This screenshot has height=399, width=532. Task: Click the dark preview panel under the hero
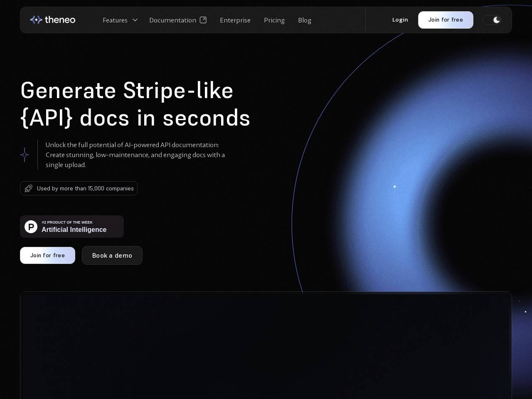click(266, 345)
